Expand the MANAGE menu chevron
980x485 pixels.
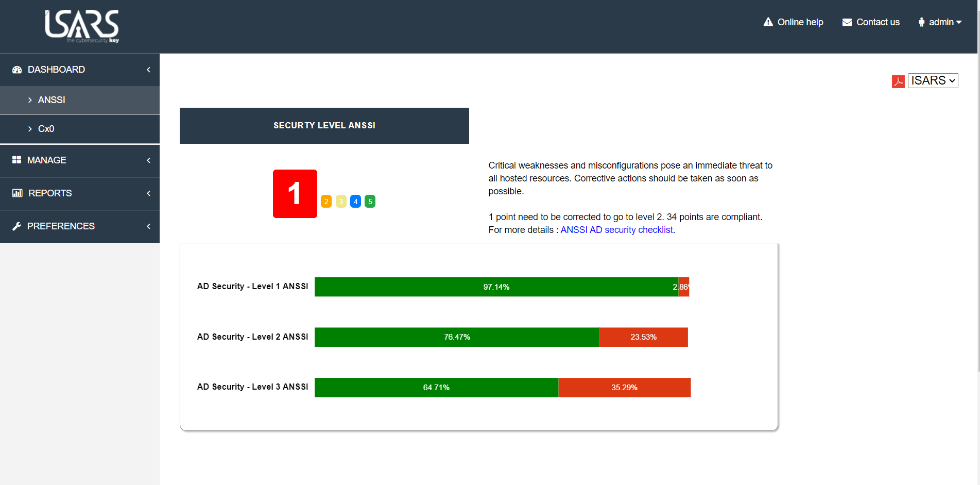coord(148,160)
